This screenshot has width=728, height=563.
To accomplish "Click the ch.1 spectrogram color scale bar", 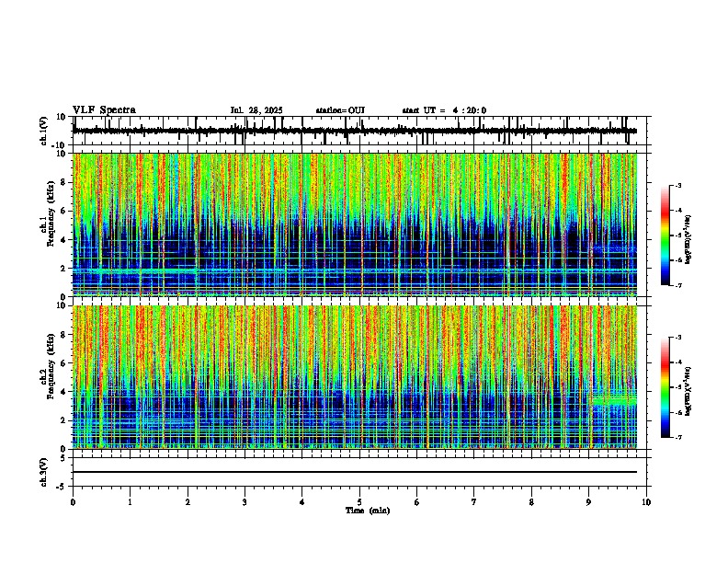I will (665, 236).
